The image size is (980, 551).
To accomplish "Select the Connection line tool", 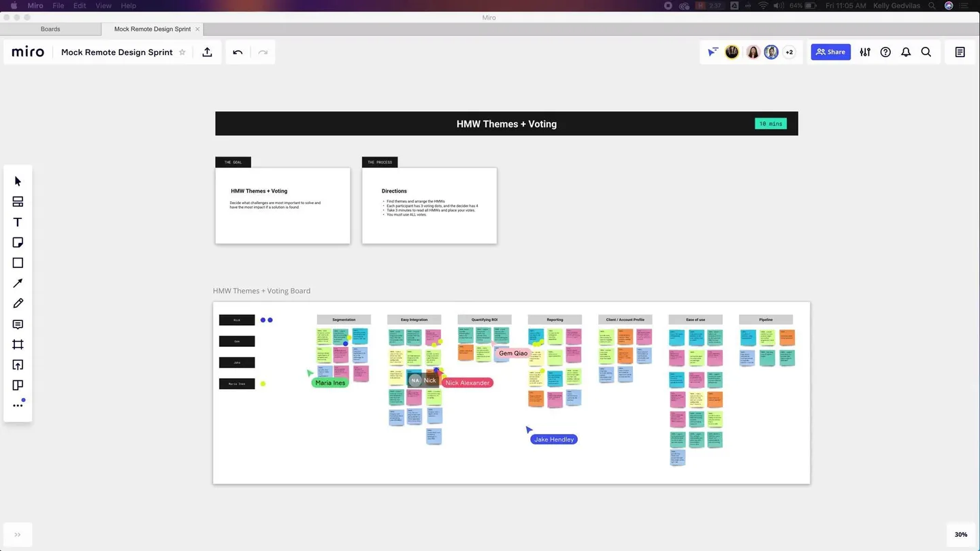I will 18,283.
